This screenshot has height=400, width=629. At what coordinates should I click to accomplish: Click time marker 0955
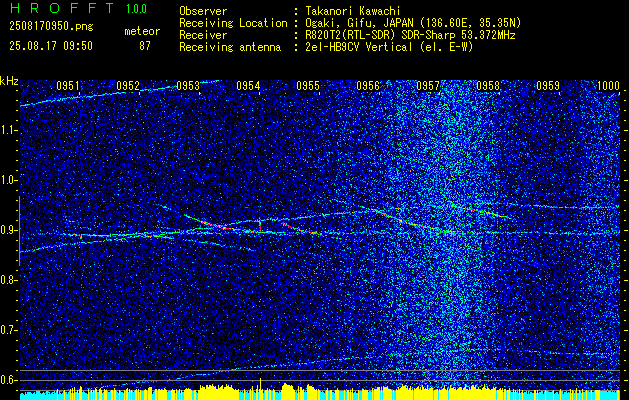[308, 86]
